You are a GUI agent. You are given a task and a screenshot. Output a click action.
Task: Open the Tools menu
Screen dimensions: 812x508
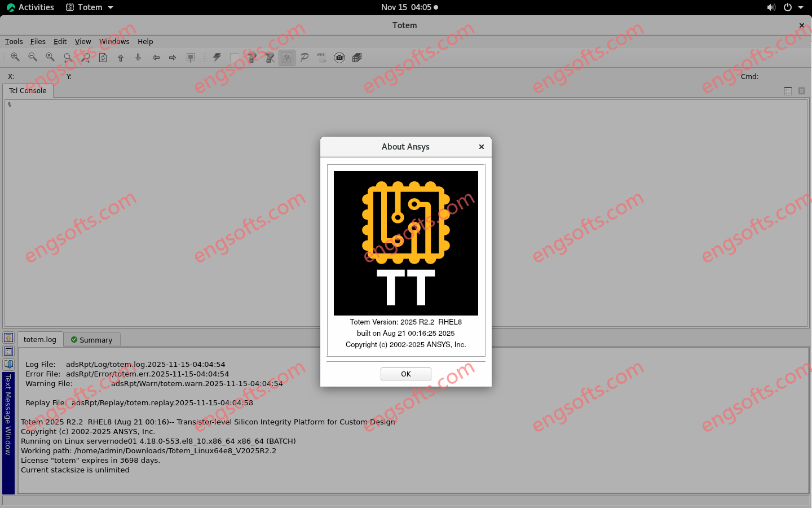coord(14,41)
